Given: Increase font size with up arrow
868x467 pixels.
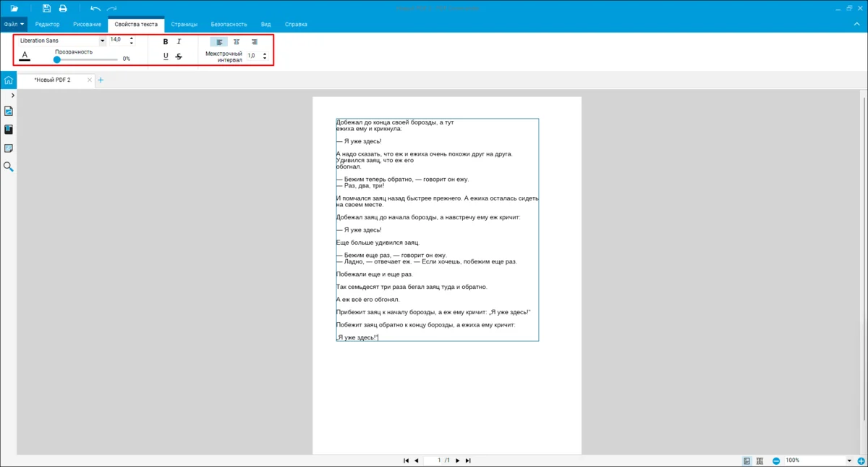Looking at the screenshot, I should coord(132,38).
